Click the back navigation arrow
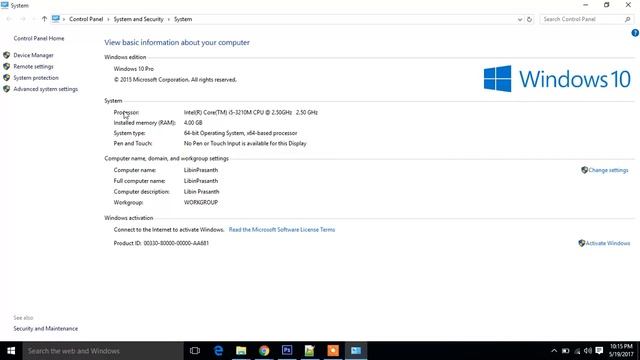Image resolution: width=640 pixels, height=360 pixels. click(9, 19)
